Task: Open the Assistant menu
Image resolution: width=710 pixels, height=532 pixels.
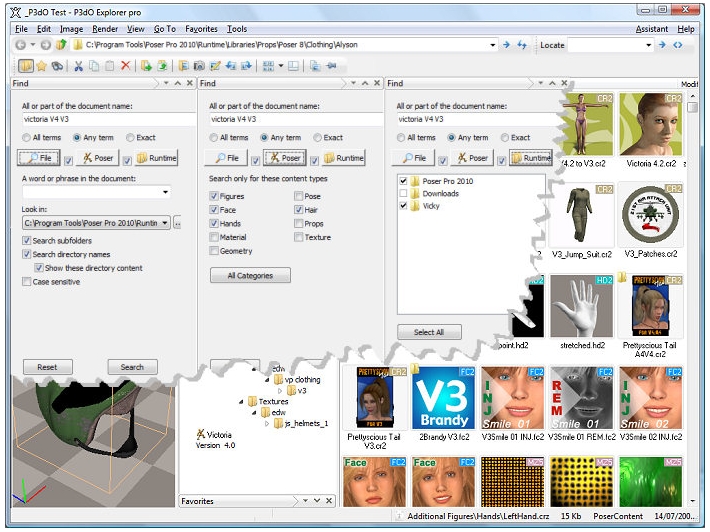Action: [651, 29]
